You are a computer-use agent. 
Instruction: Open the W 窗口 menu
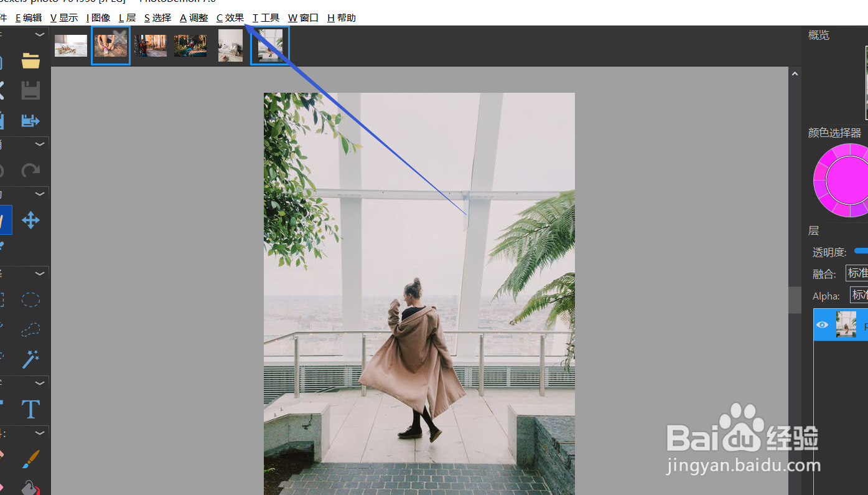303,18
